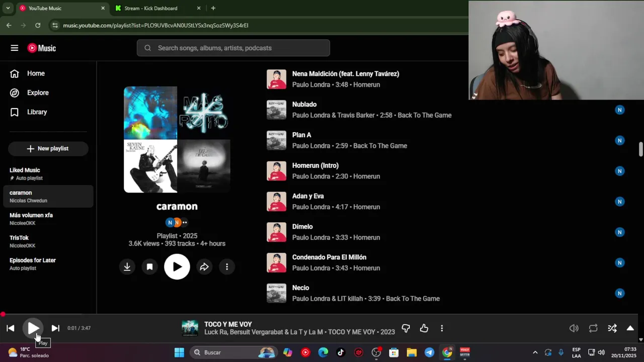Play Plan A track thumbnail
644x362 pixels.
point(276,140)
